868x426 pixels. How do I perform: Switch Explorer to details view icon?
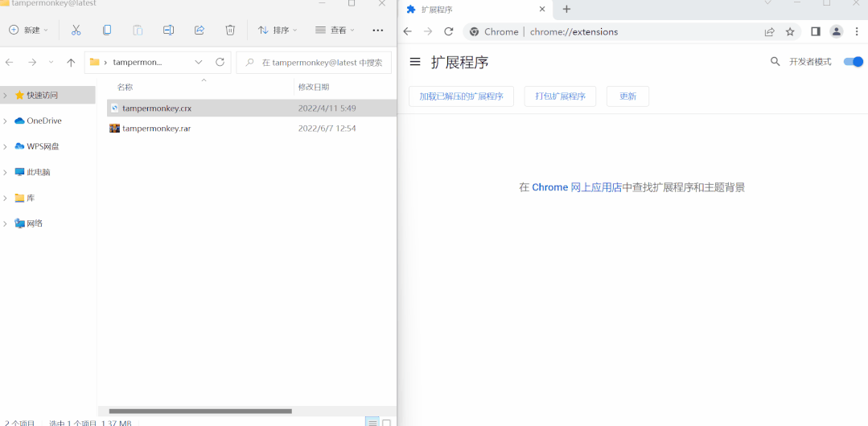coord(372,423)
